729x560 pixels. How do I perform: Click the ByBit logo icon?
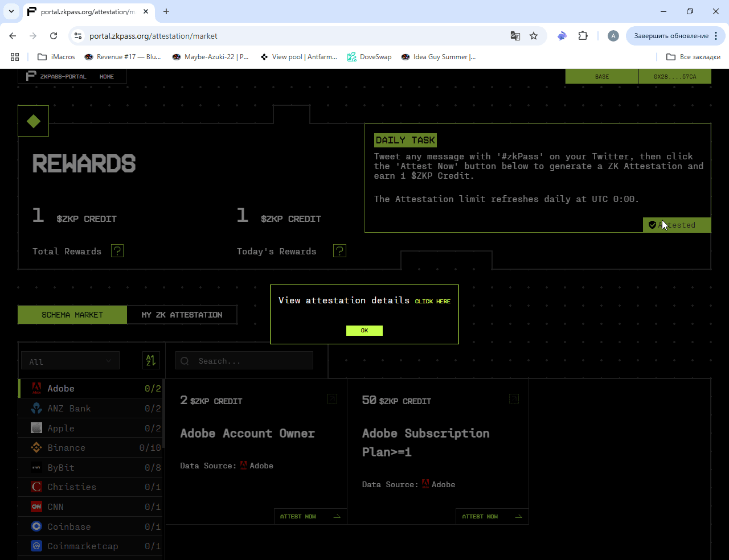click(x=36, y=467)
